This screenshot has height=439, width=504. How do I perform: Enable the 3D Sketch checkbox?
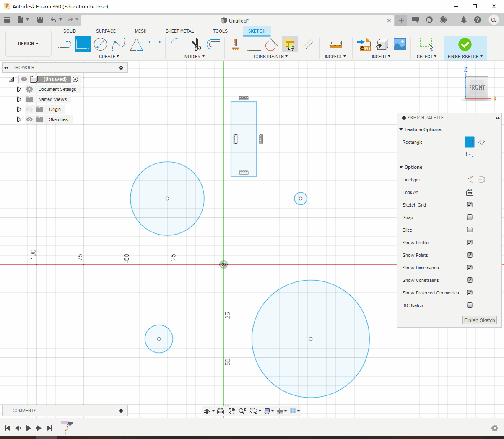coord(470,305)
